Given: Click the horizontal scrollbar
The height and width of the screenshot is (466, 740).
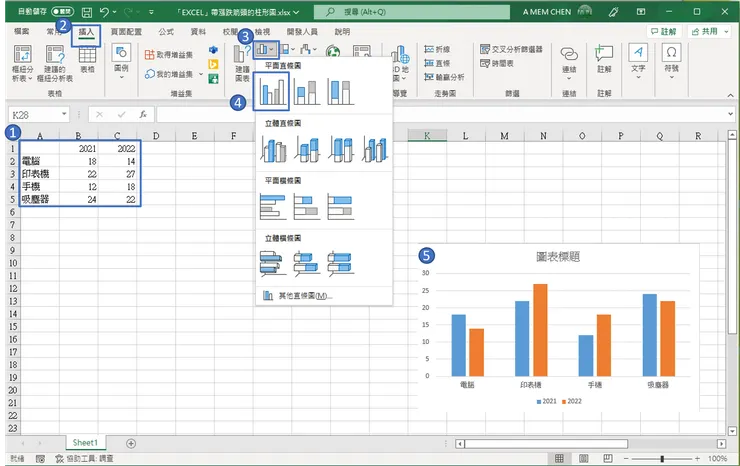Looking at the screenshot, I should click(x=547, y=444).
